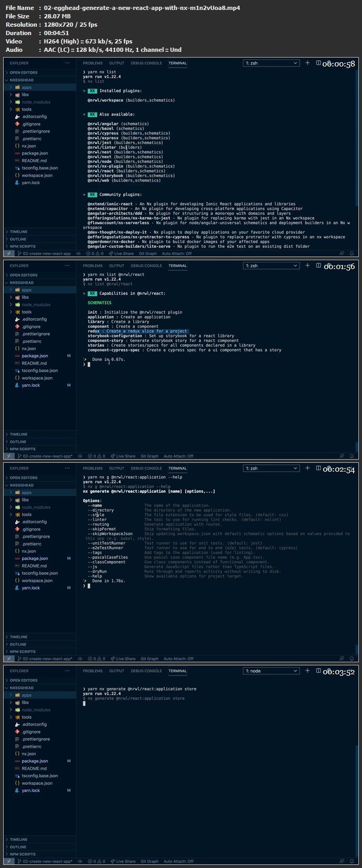Viewport: 362px width, 868px height.
Task: Click 'Auto Attach: Off' in 00:03:52 status bar
Action: pyautogui.click(x=178, y=861)
